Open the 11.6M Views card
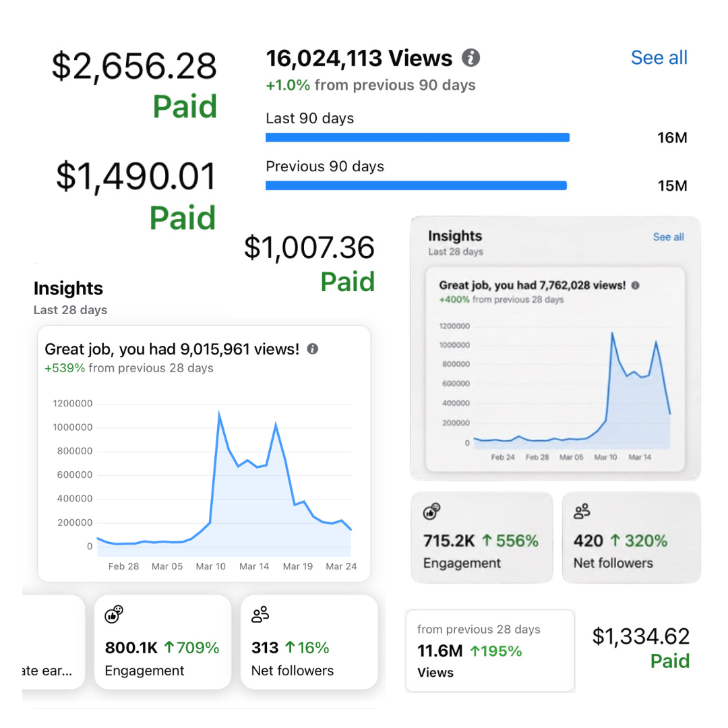This screenshot has width=728, height=728. point(490,651)
